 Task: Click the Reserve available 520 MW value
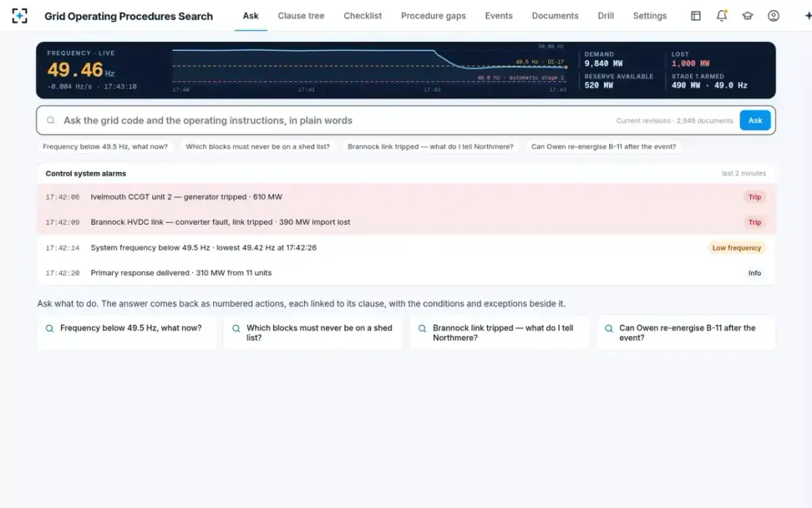pyautogui.click(x=599, y=85)
